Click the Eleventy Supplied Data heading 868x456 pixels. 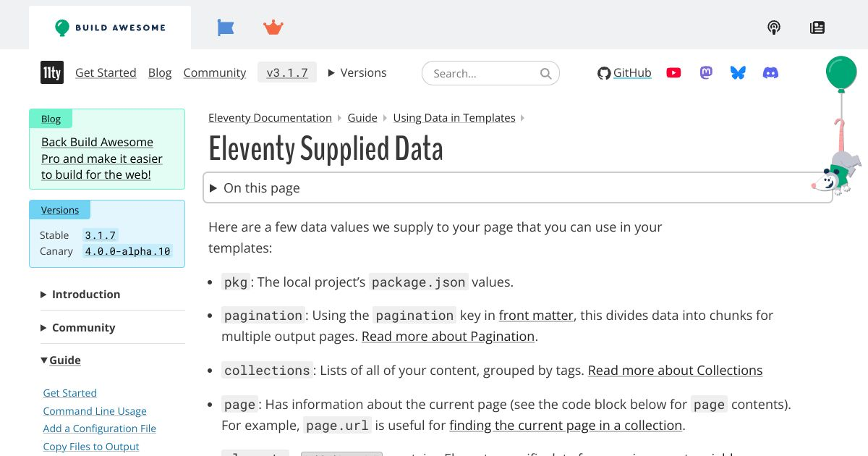click(325, 149)
